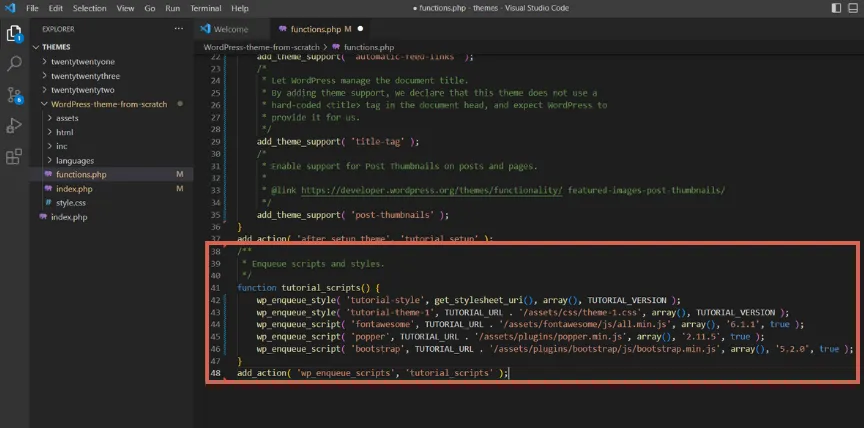Click 'bootstrap' string on line 46
Screen dimensions: 864x428
pos(379,349)
